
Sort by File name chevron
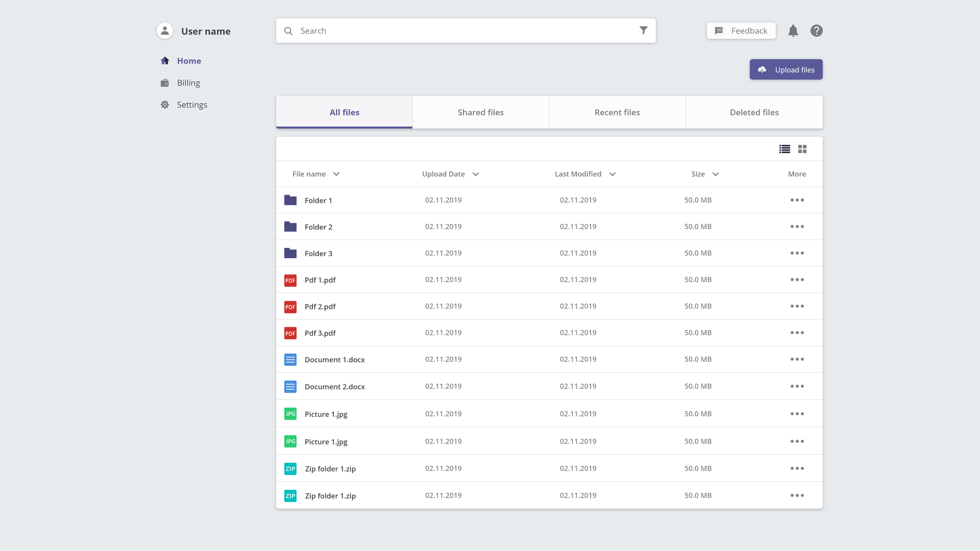[x=336, y=174]
